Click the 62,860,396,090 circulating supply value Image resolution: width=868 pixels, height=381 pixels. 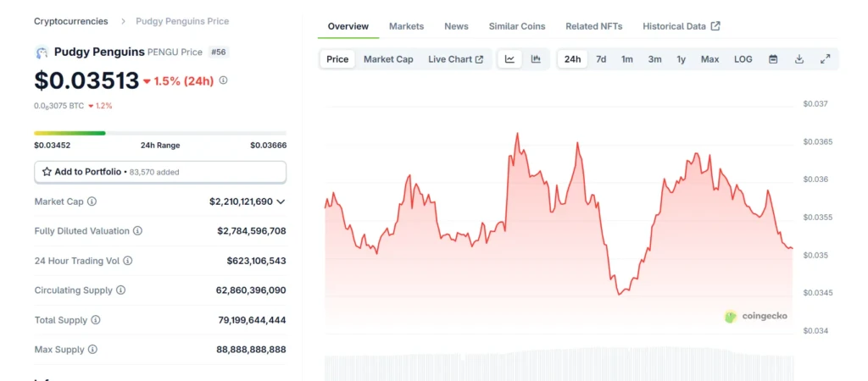(x=251, y=290)
